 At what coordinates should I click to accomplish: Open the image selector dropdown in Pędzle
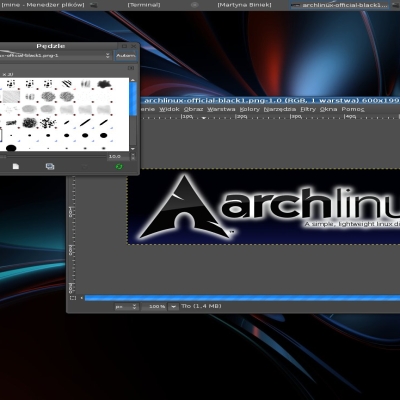pos(55,56)
